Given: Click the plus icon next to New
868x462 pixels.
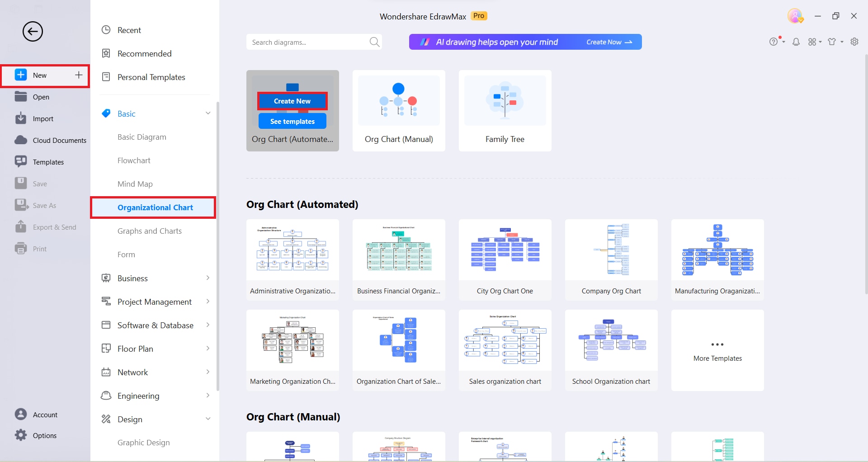Looking at the screenshot, I should click(79, 75).
